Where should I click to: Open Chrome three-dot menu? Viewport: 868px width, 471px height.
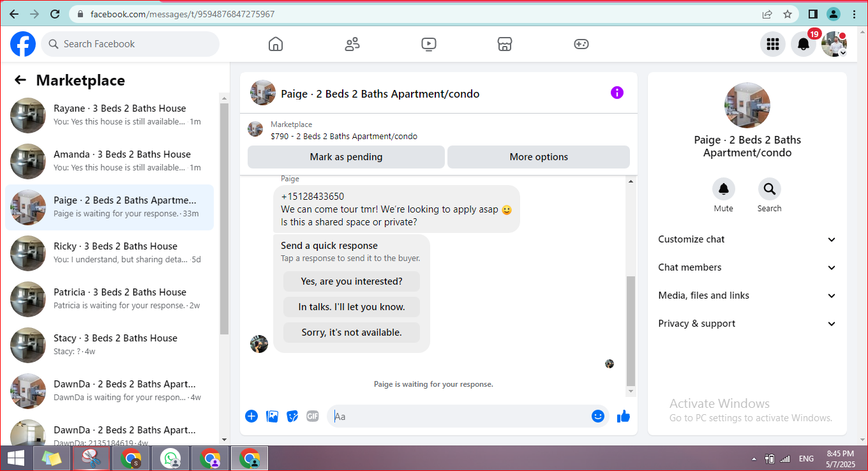point(854,13)
